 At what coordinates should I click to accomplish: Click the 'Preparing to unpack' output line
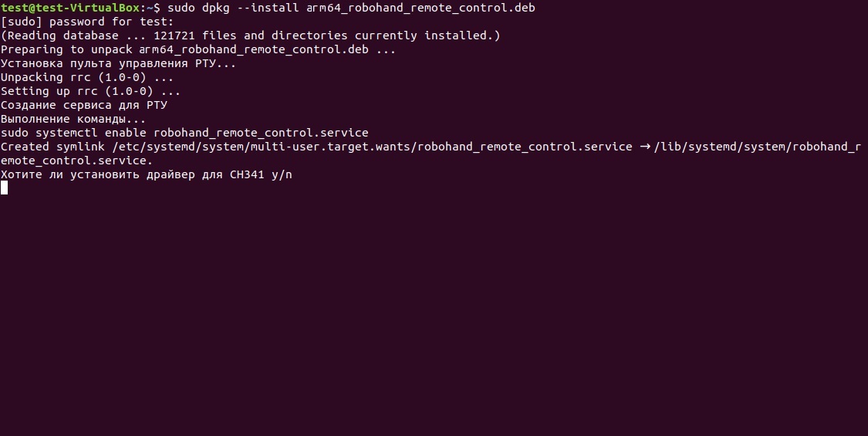pyautogui.click(x=198, y=49)
